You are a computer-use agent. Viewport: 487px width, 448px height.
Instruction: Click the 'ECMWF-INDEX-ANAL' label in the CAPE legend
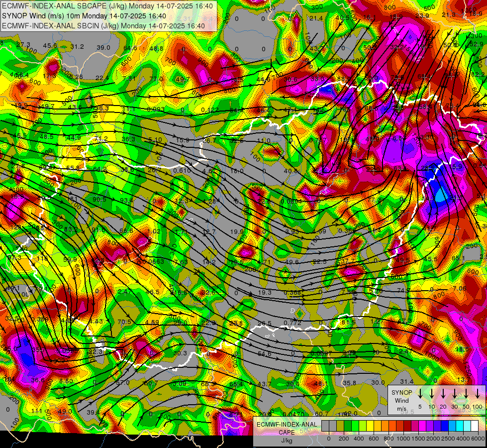(287, 425)
